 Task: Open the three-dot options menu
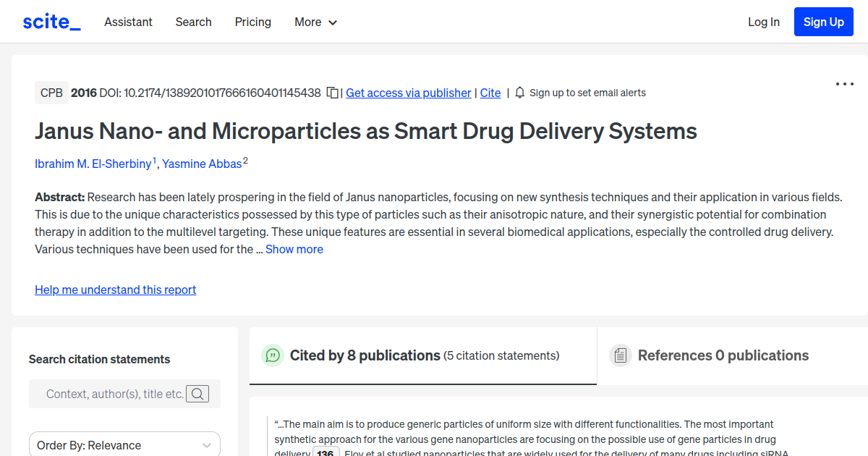pyautogui.click(x=844, y=84)
